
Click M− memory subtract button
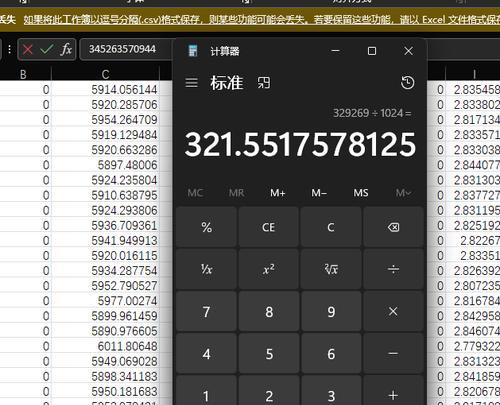point(319,193)
